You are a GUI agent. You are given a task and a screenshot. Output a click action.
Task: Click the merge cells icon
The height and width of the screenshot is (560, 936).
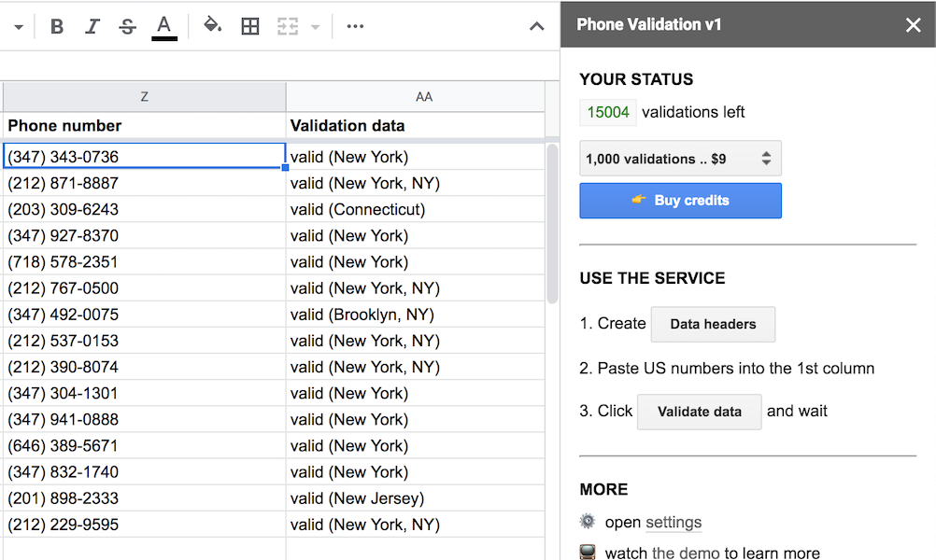coord(287,25)
